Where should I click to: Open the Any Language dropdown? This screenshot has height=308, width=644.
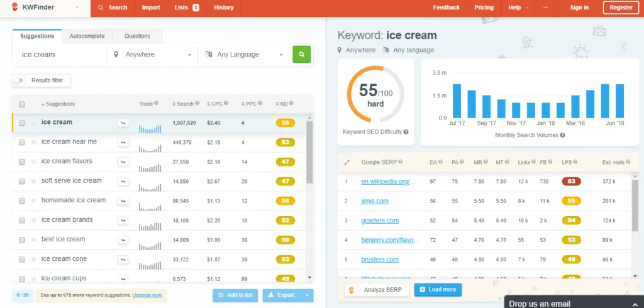244,55
